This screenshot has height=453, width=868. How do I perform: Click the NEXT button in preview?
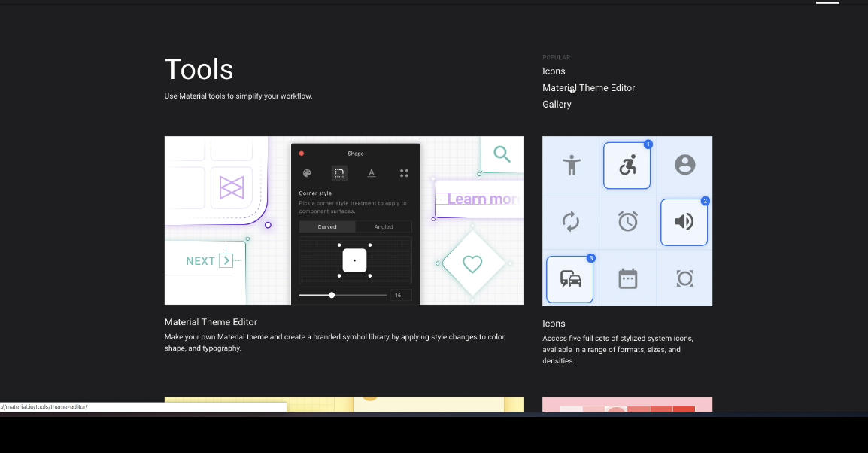[209, 261]
